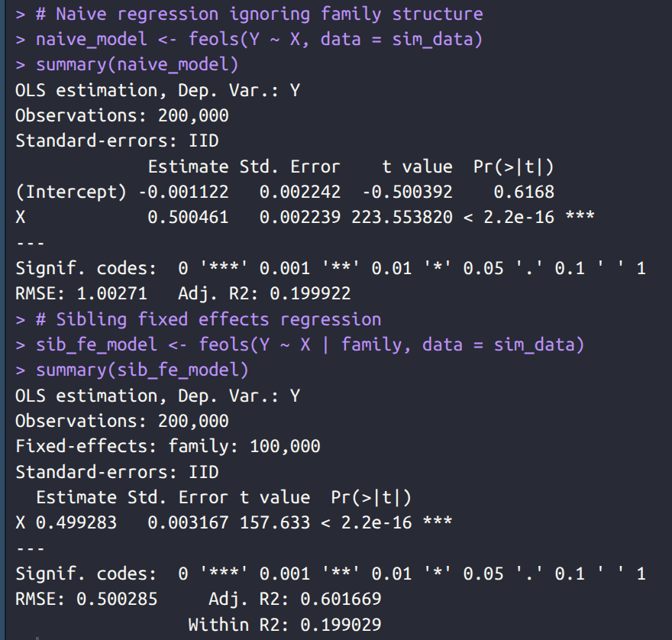Click the intercept p-value 0.6168
The height and width of the screenshot is (640, 672).
524,192
